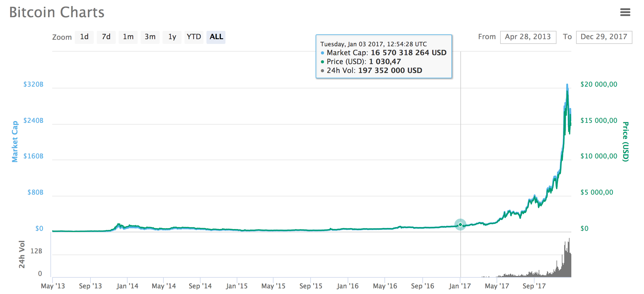
Task: Click the May '17 x-axis label
Action: pyautogui.click(x=497, y=286)
